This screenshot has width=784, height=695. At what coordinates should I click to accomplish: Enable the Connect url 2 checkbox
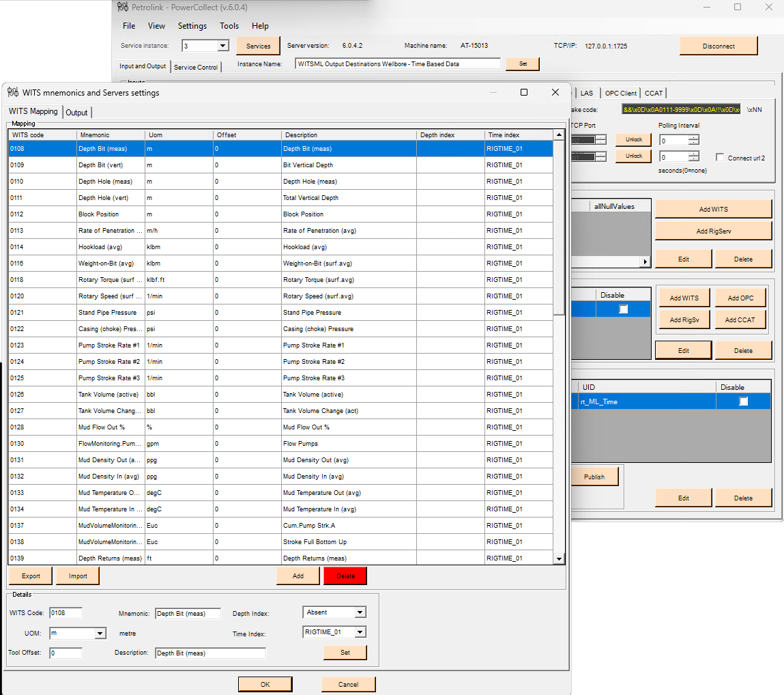click(720, 158)
